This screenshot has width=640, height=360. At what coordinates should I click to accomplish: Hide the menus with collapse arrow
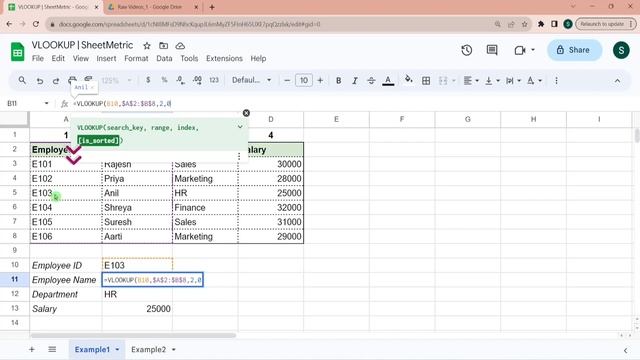coord(617,81)
